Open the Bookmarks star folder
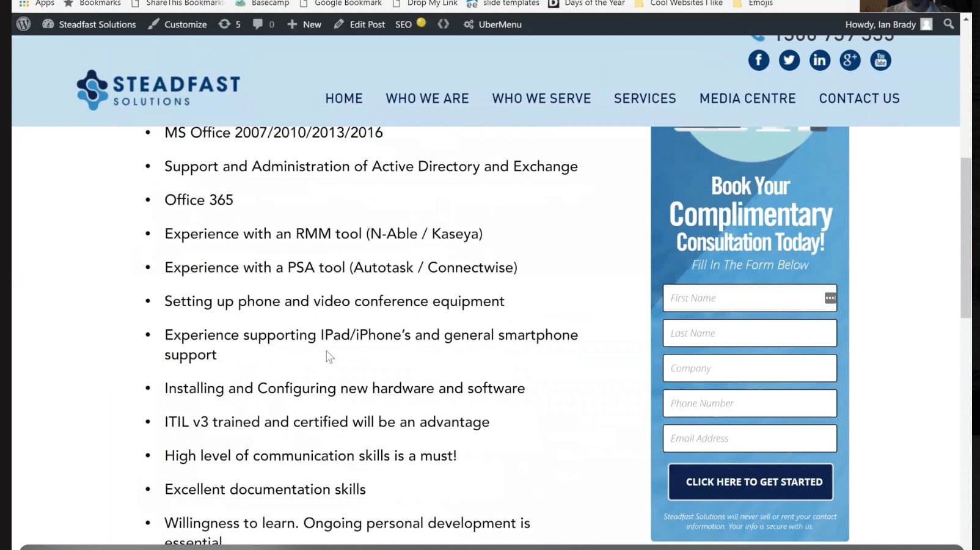The image size is (980, 550). point(92,3)
